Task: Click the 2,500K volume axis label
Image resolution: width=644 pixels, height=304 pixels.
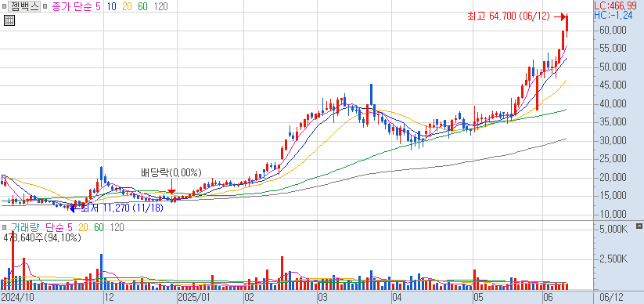Action: point(613,259)
